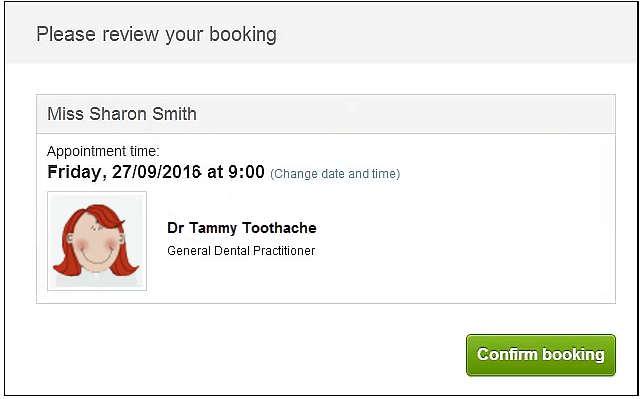Click the word Confirm on the green button
Image resolution: width=642 pixels, height=399 pixels.
[507, 354]
